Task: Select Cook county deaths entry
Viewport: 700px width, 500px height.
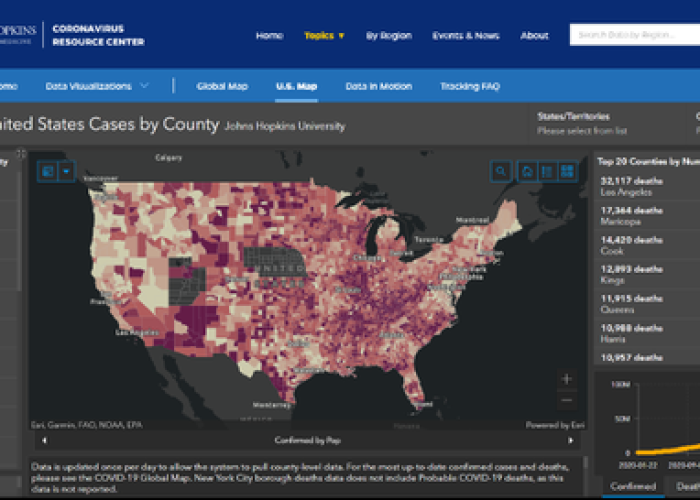Action: (x=647, y=246)
